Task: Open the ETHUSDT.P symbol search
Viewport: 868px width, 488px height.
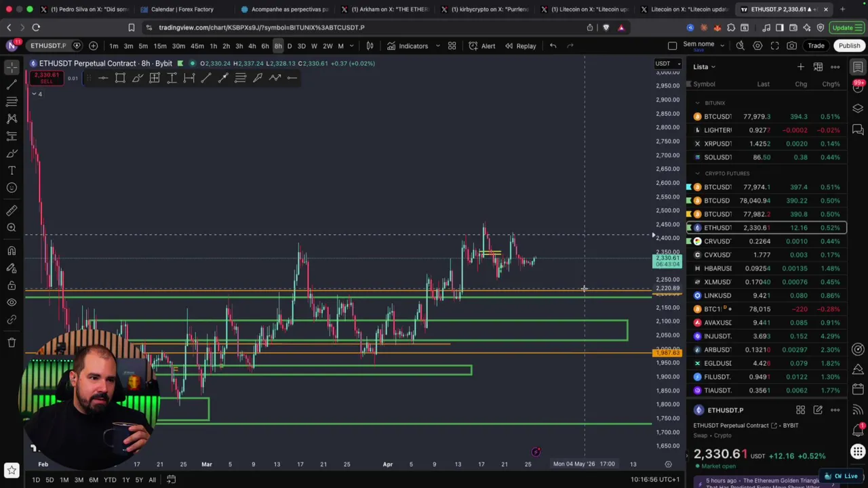Action: pos(48,45)
